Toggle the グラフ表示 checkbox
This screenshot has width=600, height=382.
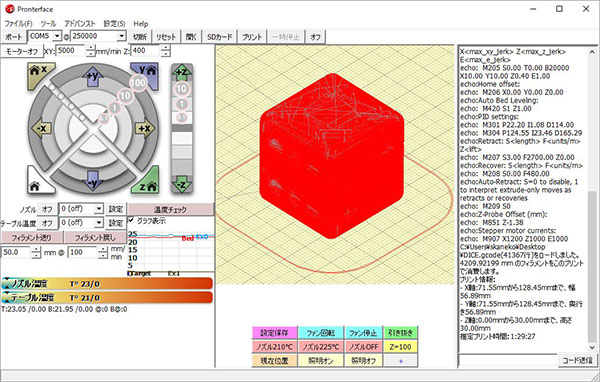[x=131, y=220]
